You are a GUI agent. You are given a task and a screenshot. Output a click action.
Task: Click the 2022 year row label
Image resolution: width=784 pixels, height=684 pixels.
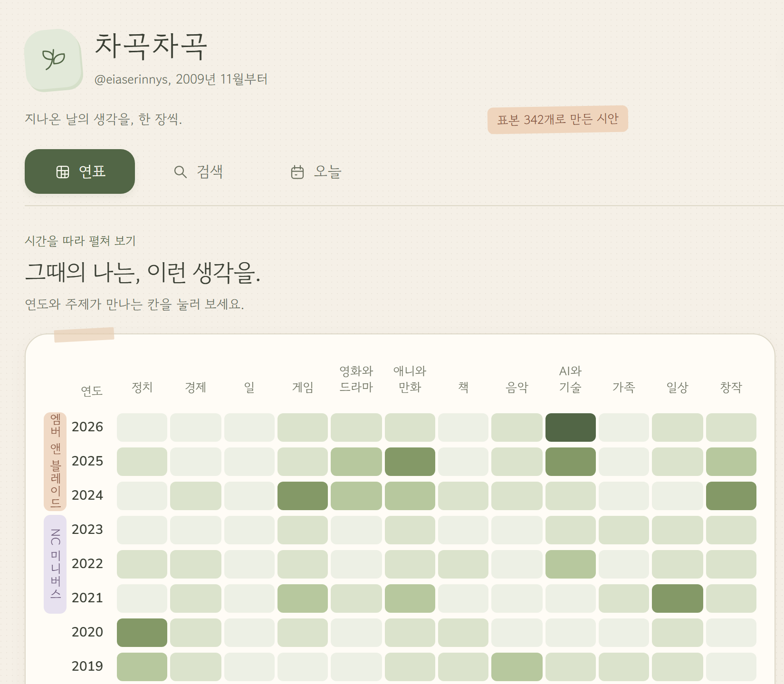(87, 563)
